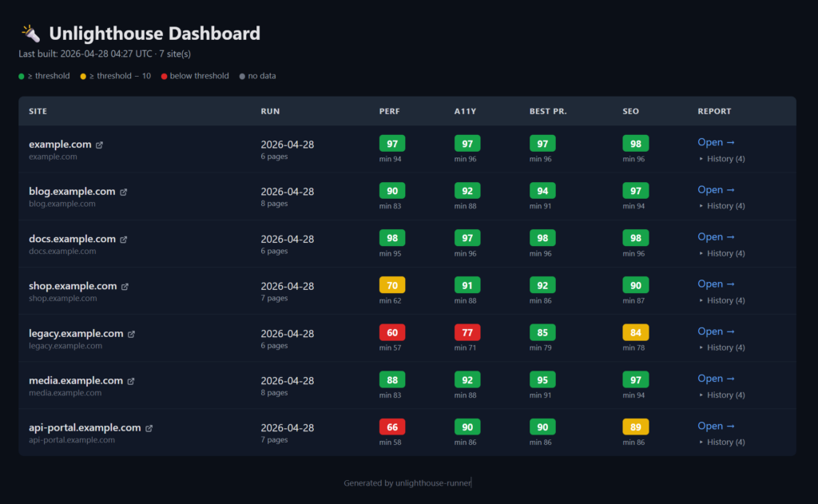Click 'Generated by unlighthouse-runner' footer text
This screenshot has width=818, height=504.
(407, 483)
